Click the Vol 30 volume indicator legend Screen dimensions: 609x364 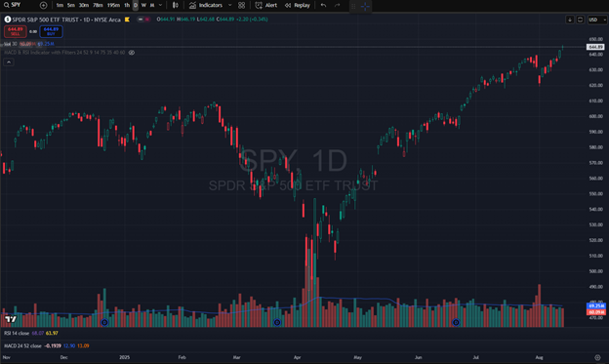(11, 44)
